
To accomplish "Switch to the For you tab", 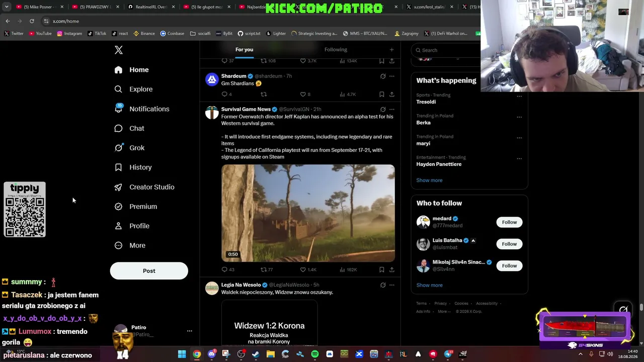I will pyautogui.click(x=244, y=49).
